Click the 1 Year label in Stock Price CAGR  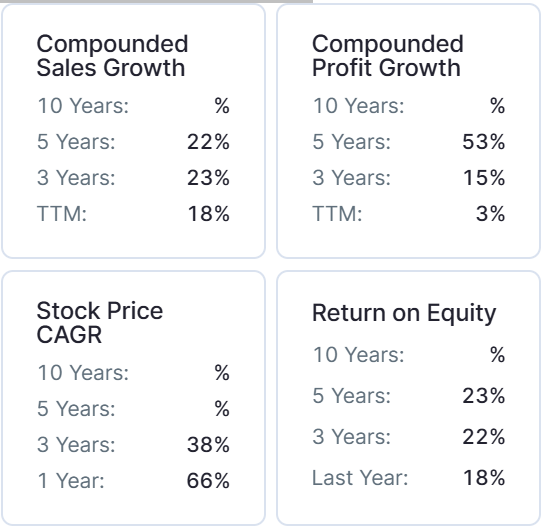tap(71, 481)
